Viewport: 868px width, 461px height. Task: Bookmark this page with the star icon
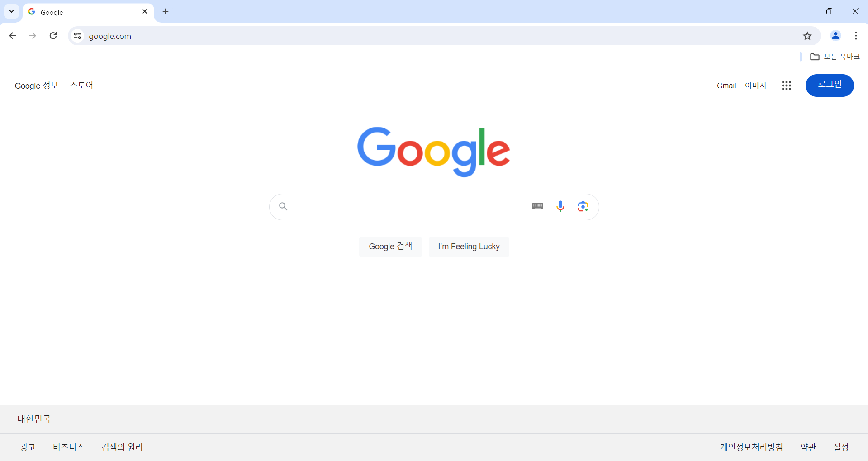(x=807, y=36)
